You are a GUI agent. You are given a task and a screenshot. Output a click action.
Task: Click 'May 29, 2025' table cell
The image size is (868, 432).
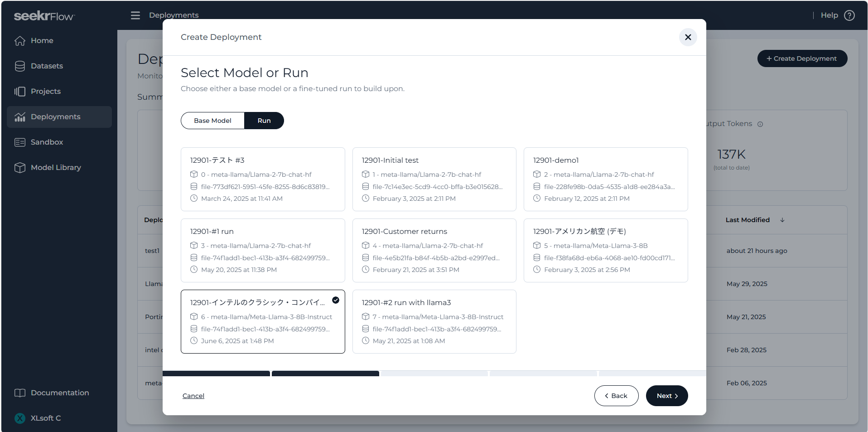[x=747, y=284]
